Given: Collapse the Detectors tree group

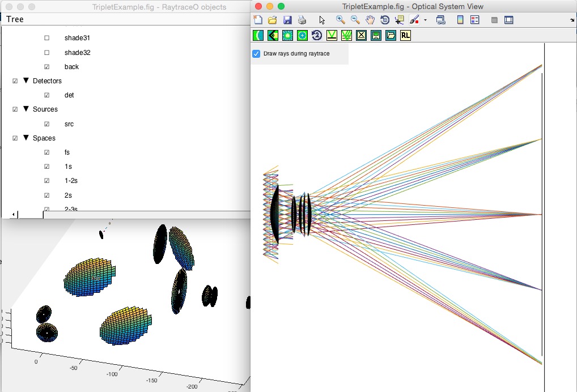Looking at the screenshot, I should point(26,80).
